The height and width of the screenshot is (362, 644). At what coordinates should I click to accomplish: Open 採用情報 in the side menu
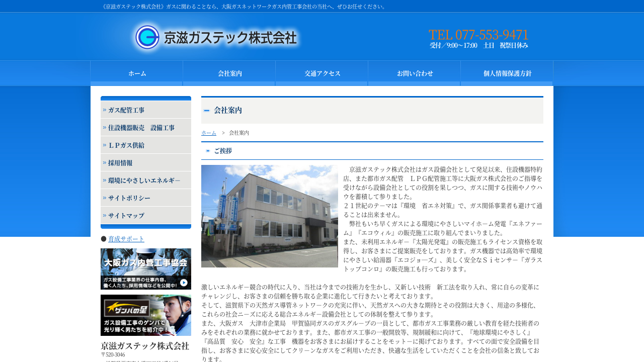(x=146, y=163)
